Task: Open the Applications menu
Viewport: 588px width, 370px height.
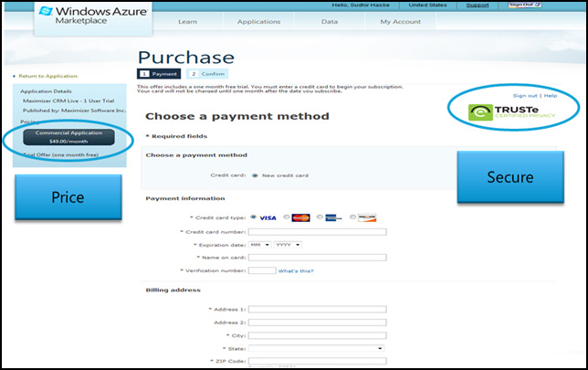Action: point(258,22)
